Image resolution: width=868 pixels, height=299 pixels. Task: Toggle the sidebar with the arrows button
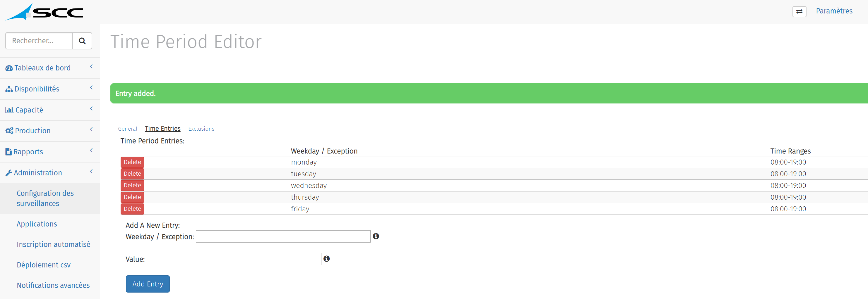tap(799, 11)
